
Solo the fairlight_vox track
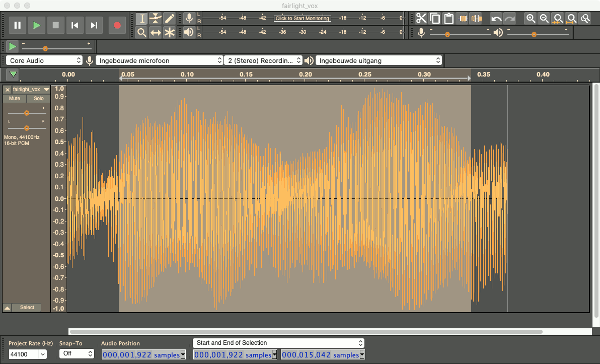tap(39, 98)
